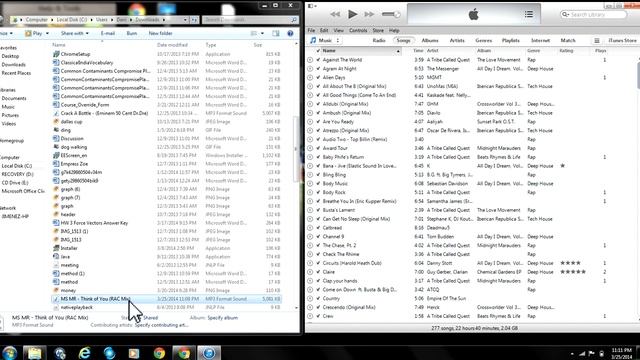Uncheck the Body Rock song checkbox
This screenshot has height=360, width=640.
pos(318,192)
